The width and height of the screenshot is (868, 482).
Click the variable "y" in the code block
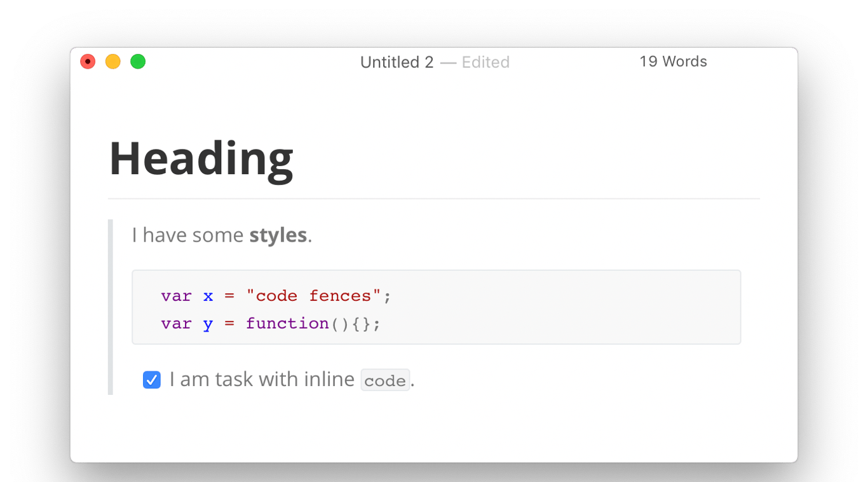coord(208,324)
